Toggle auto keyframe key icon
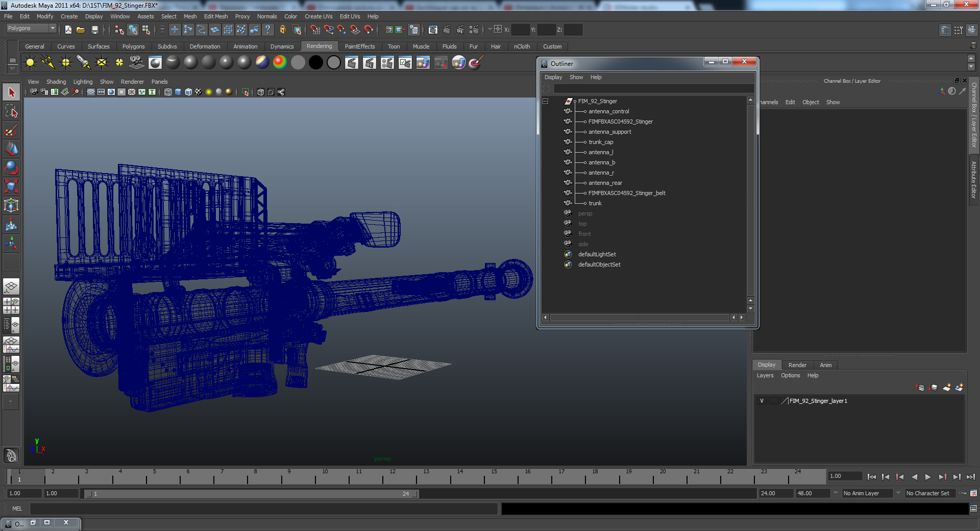 963,493
